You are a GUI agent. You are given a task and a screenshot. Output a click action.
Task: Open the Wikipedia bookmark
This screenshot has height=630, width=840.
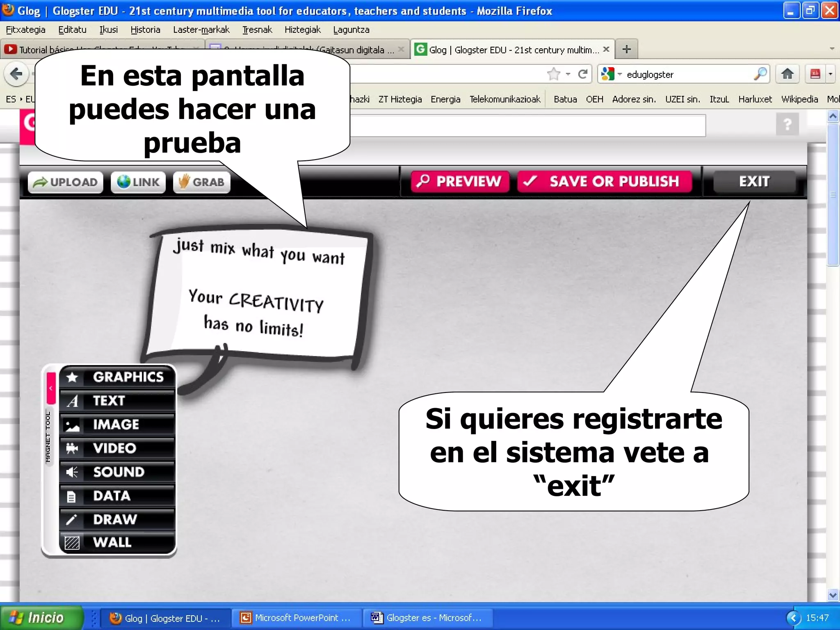coord(799,99)
